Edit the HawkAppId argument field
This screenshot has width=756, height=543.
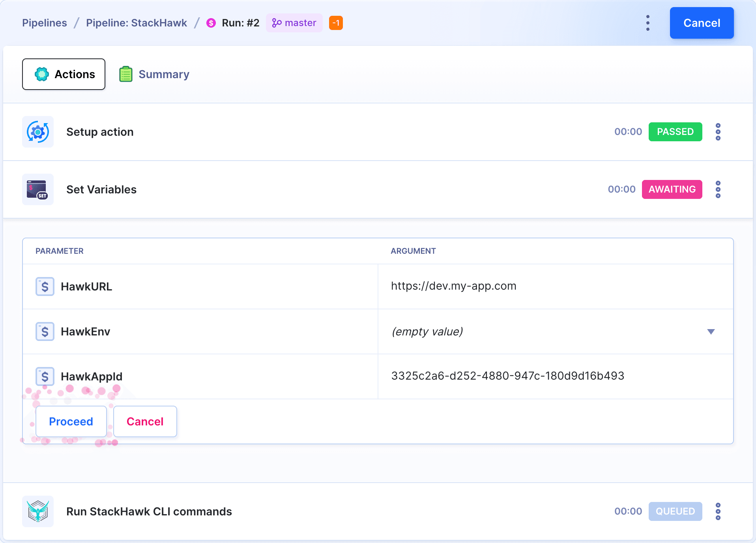click(556, 376)
